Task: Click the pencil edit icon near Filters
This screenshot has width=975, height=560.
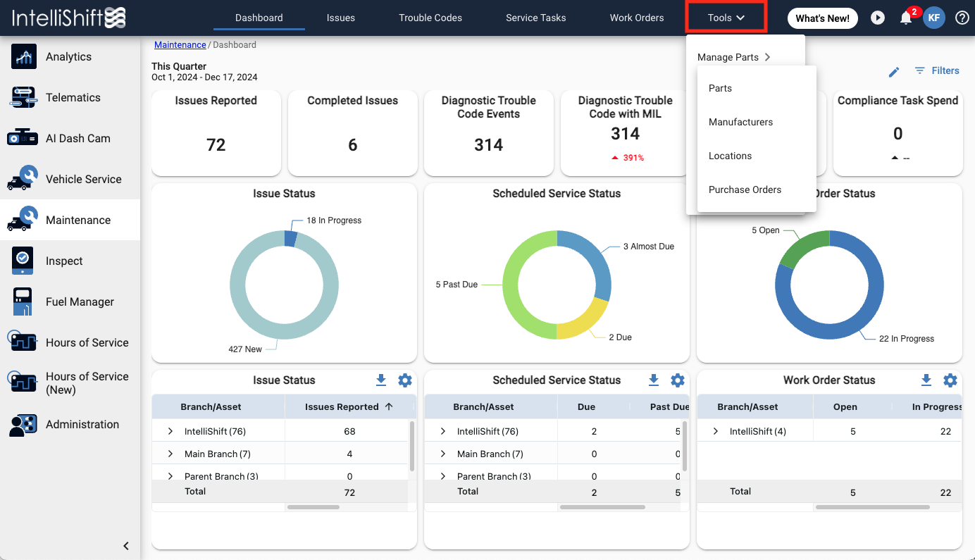Action: pyautogui.click(x=893, y=71)
